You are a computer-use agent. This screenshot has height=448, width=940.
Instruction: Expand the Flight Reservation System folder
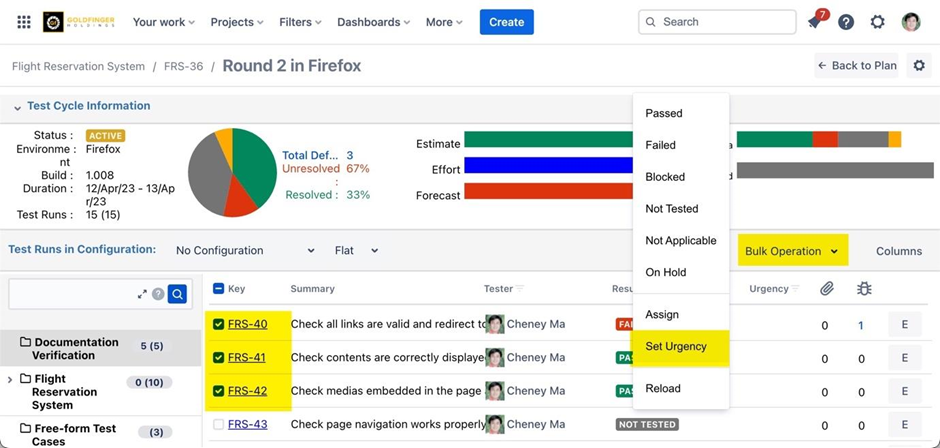click(x=10, y=379)
